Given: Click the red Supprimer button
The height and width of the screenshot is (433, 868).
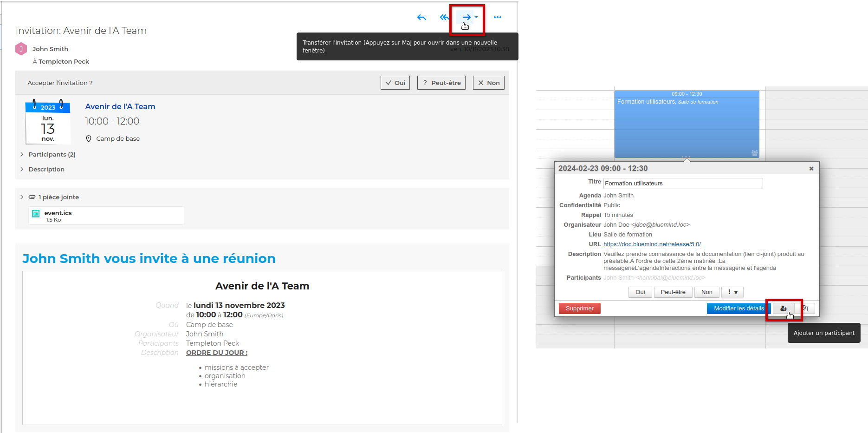Looking at the screenshot, I should tap(579, 308).
